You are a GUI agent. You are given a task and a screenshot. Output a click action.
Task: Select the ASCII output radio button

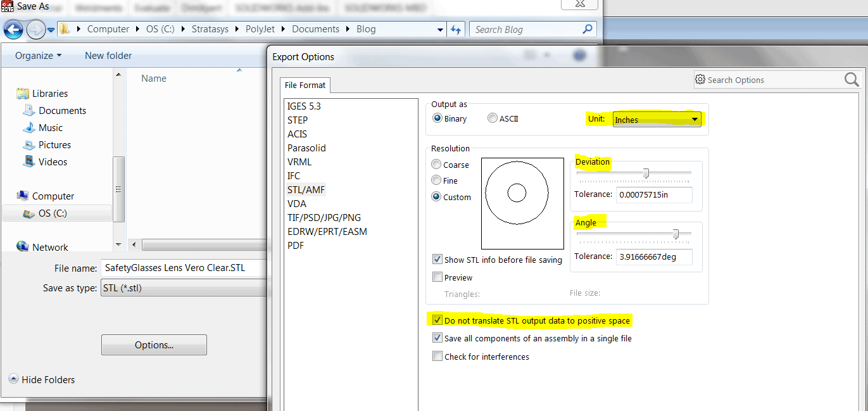pyautogui.click(x=493, y=118)
